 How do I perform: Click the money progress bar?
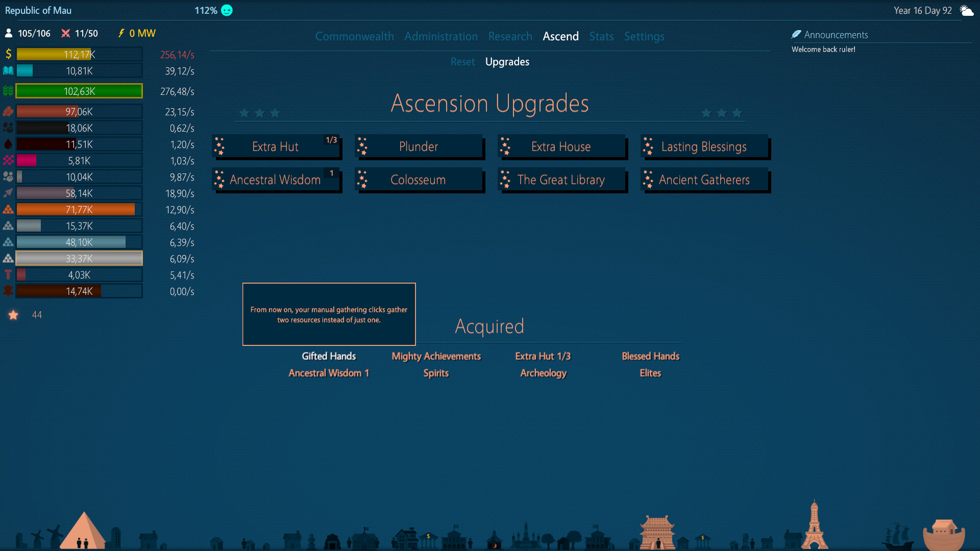(x=79, y=54)
